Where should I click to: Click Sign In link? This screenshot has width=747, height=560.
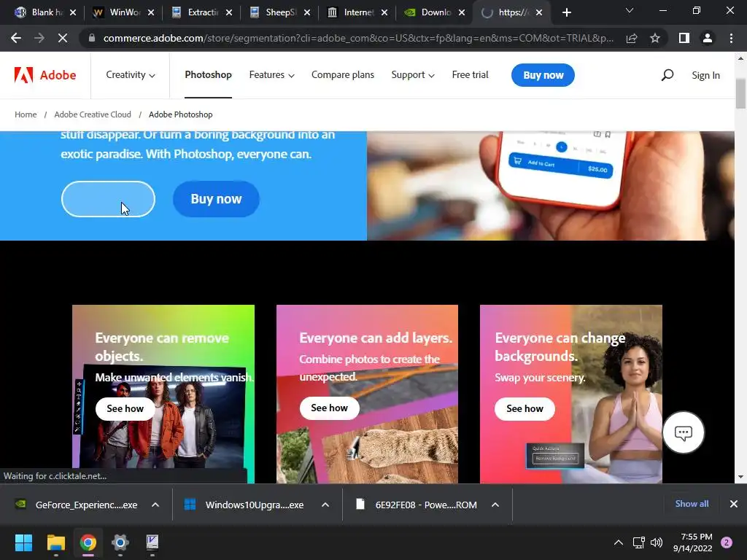705,75
